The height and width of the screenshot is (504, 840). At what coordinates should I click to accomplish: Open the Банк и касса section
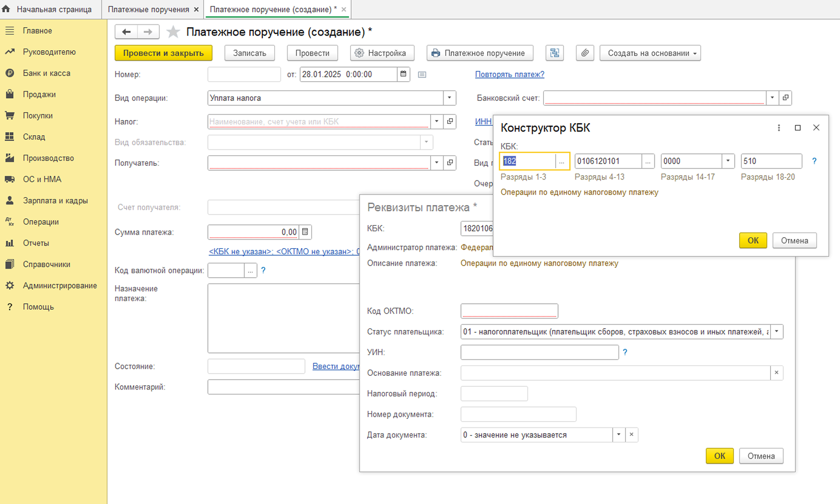pyautogui.click(x=46, y=73)
